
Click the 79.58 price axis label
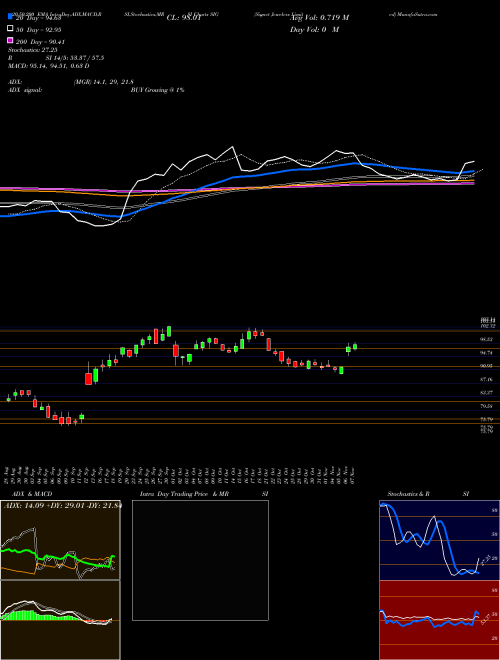(x=487, y=406)
